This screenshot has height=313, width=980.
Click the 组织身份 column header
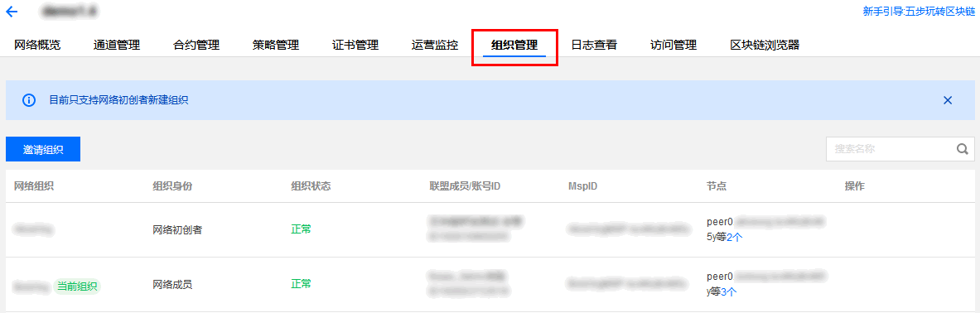click(172, 186)
